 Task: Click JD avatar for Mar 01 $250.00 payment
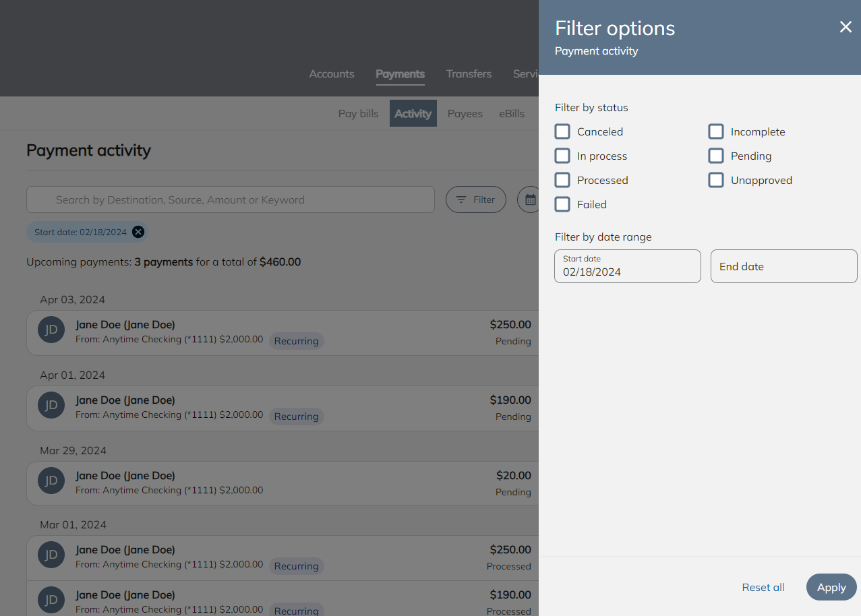pyautogui.click(x=51, y=555)
